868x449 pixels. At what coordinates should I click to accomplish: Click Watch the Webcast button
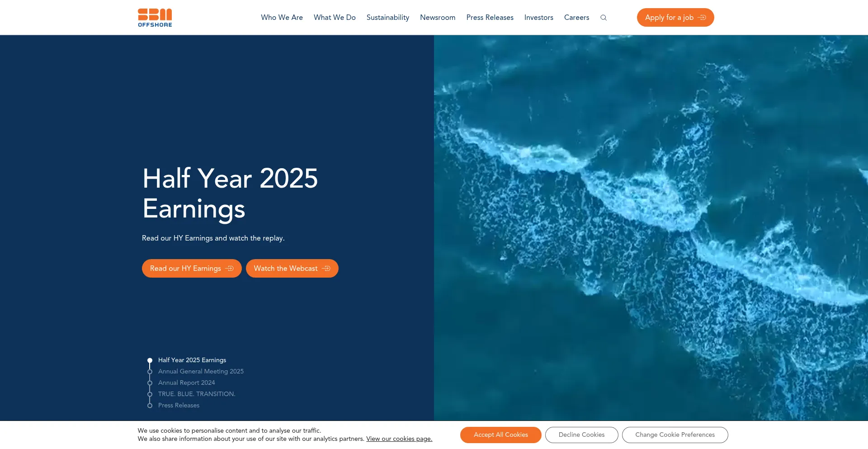pos(292,268)
